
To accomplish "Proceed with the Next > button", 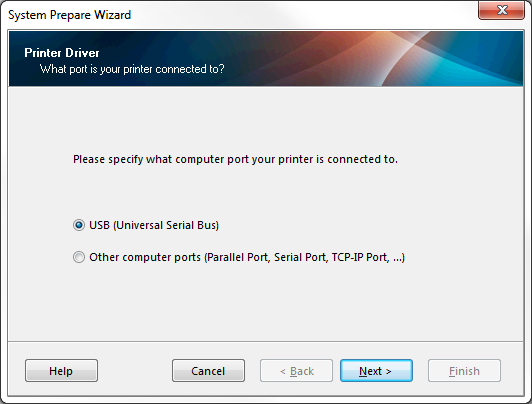I will pos(376,371).
